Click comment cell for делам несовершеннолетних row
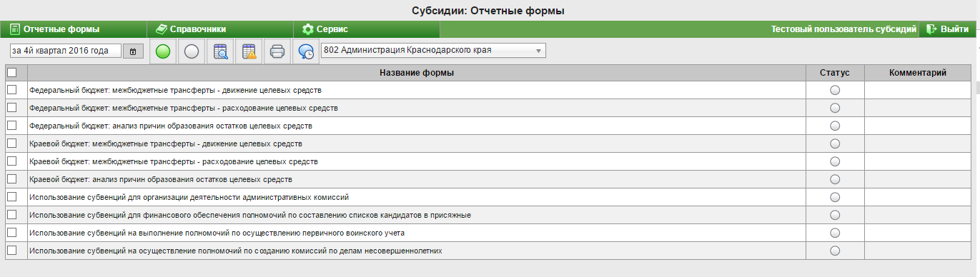The image size is (980, 277). 918,251
